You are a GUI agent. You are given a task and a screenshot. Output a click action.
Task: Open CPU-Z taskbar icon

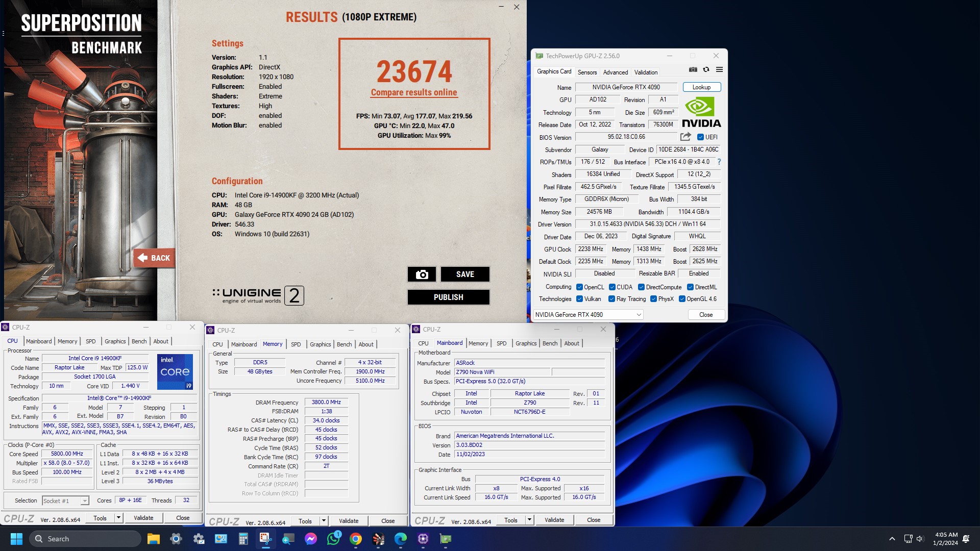click(423, 539)
